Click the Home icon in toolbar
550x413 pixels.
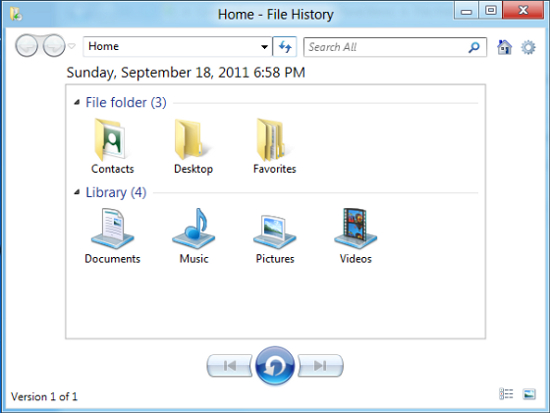504,47
